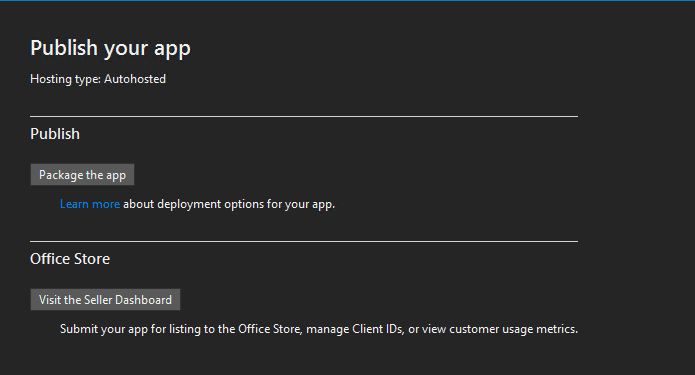
Task: Click the Submit your app description sentence
Action: tap(319, 329)
